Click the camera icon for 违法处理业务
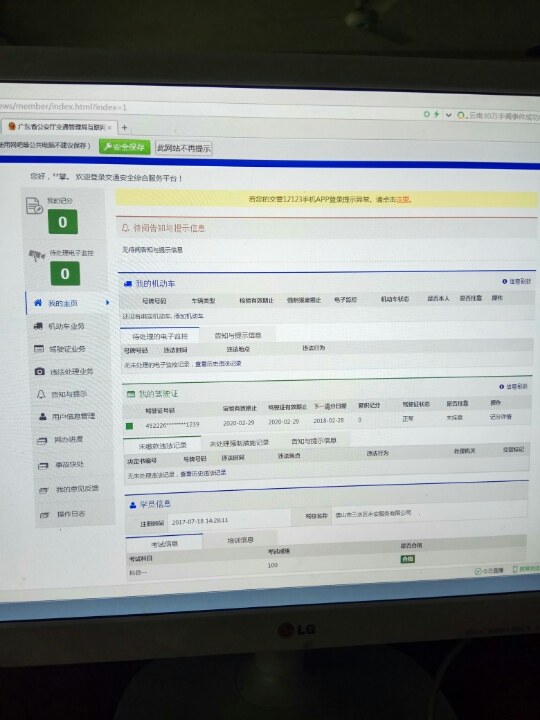The height and width of the screenshot is (720, 540). click(x=40, y=371)
